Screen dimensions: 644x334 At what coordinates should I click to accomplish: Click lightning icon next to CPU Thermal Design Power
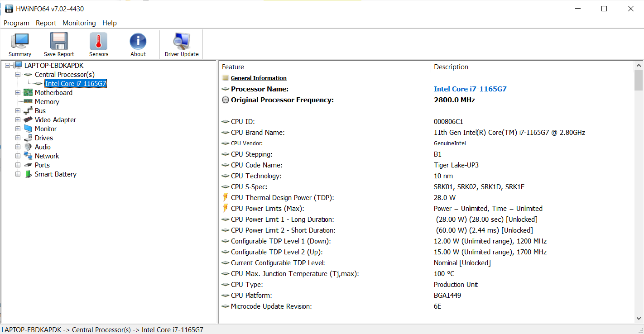(226, 198)
